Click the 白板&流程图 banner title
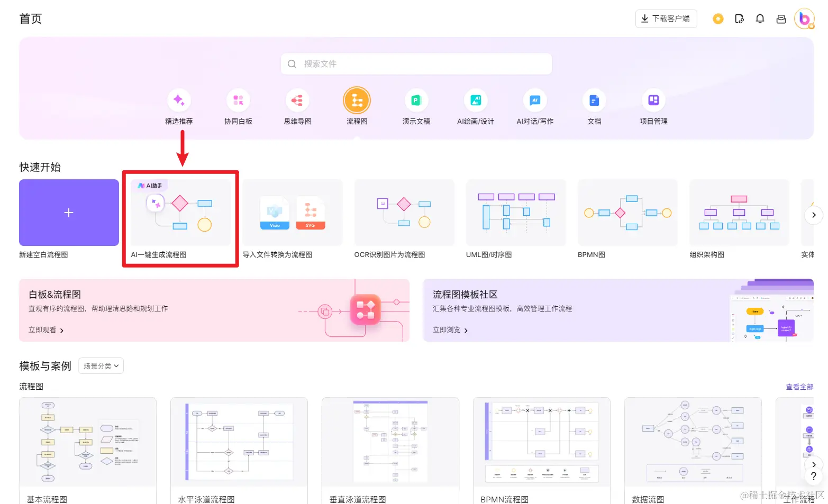Screen dimensions: 828x504 pos(54,295)
